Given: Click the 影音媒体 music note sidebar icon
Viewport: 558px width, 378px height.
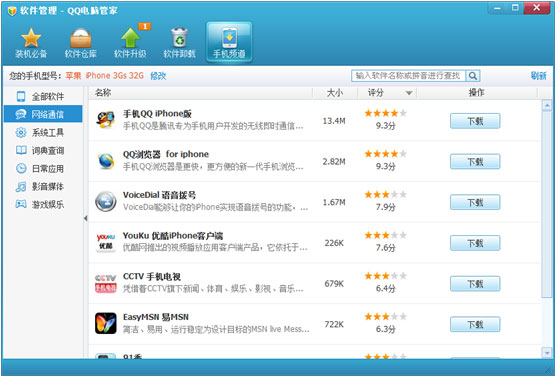Looking at the screenshot, I should coord(21,187).
